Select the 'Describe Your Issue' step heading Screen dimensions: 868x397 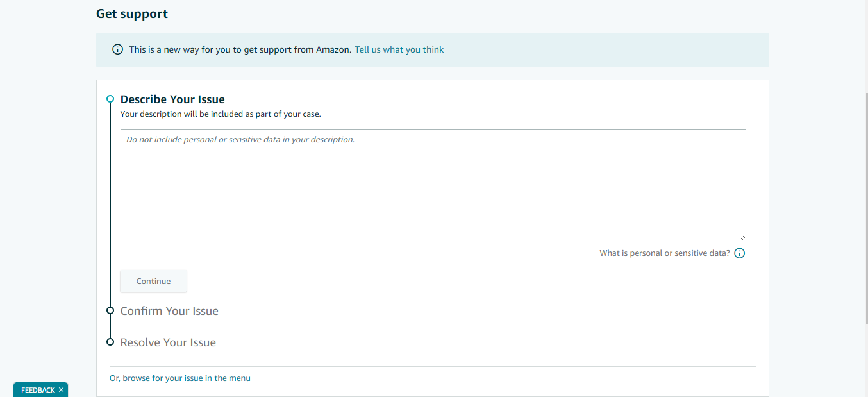point(172,99)
